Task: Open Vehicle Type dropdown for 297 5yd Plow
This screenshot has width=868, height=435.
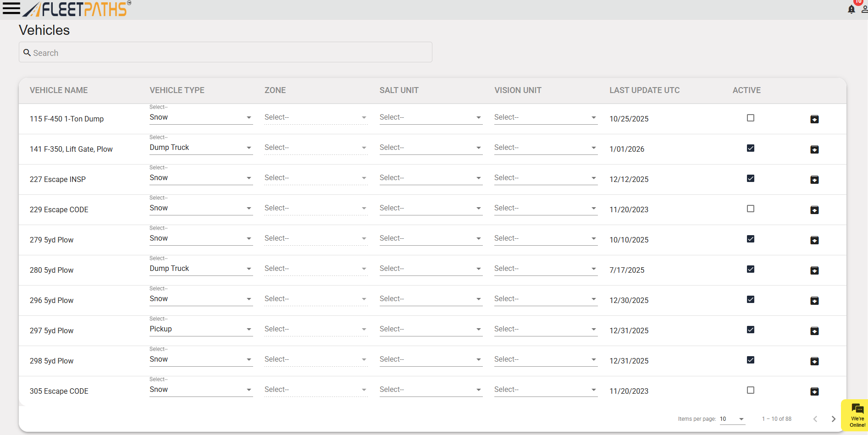Action: pos(201,329)
